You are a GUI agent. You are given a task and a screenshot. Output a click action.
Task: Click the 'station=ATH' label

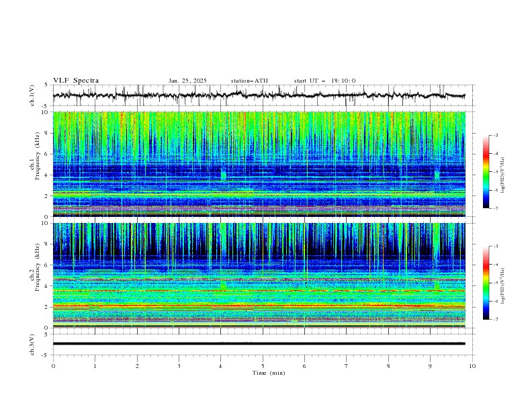coord(249,81)
